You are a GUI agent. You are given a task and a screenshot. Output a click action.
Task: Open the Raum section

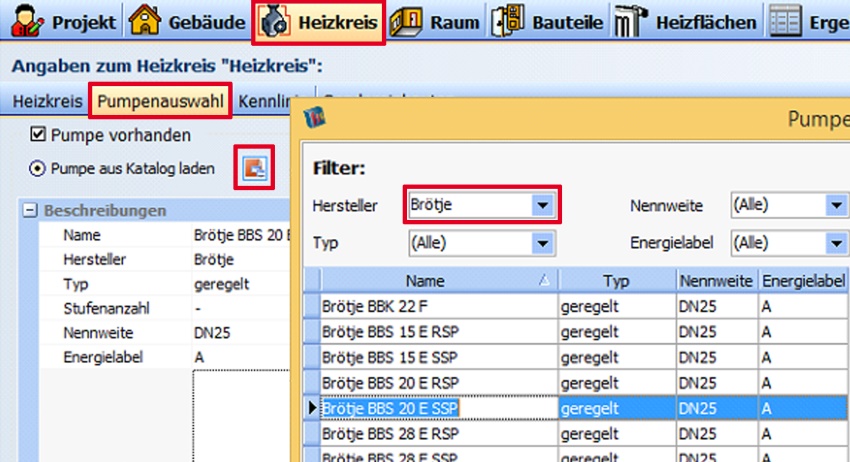point(436,21)
